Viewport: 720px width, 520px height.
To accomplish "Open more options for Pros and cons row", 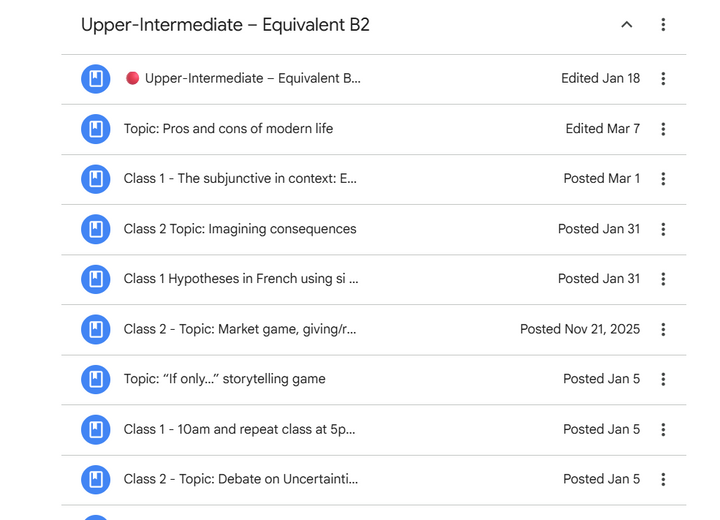I will pyautogui.click(x=663, y=129).
